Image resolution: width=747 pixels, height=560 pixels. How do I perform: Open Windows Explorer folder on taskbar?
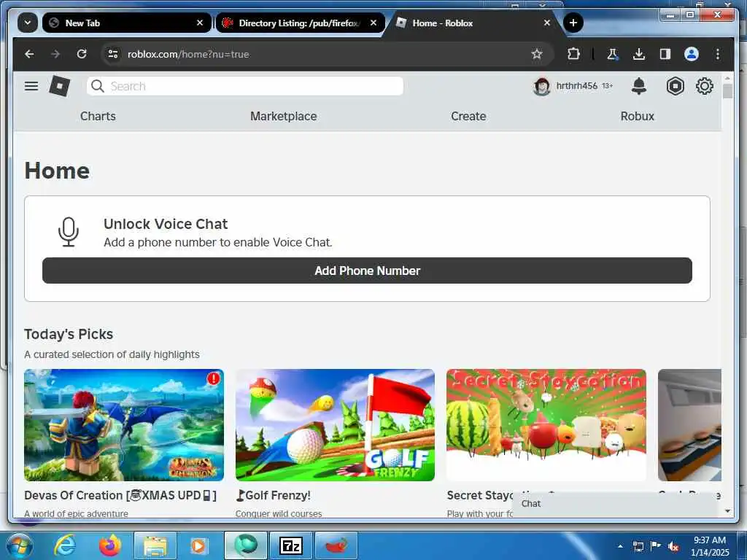[x=155, y=545]
